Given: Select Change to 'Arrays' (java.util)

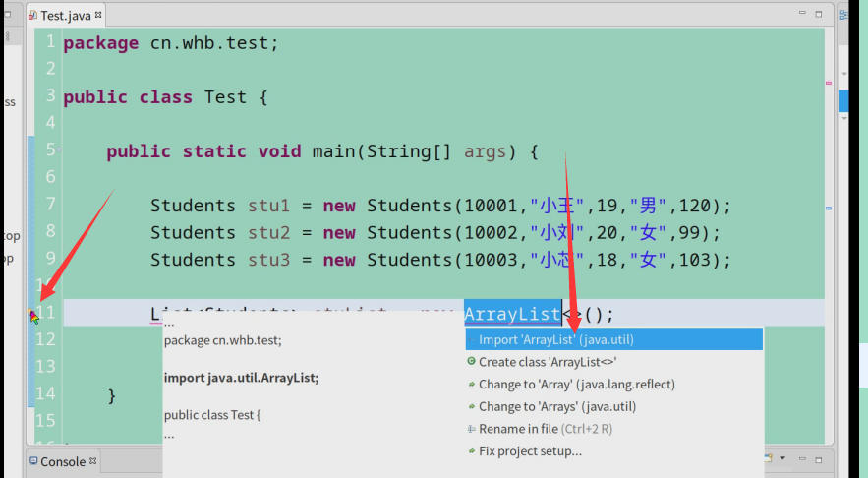Looking at the screenshot, I should [x=614, y=406].
